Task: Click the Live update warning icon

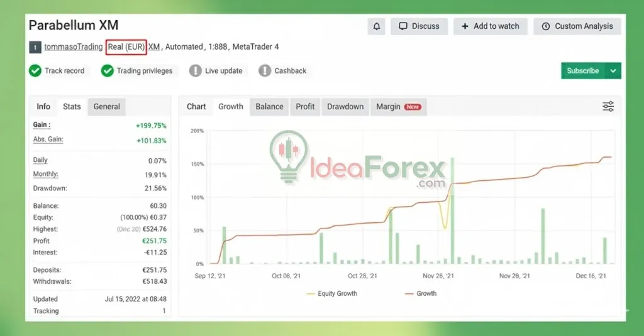Action: [x=195, y=70]
